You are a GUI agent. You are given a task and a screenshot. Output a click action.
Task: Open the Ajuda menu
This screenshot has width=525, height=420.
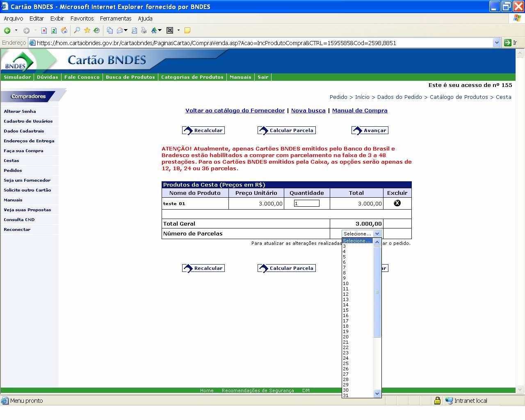[145, 18]
